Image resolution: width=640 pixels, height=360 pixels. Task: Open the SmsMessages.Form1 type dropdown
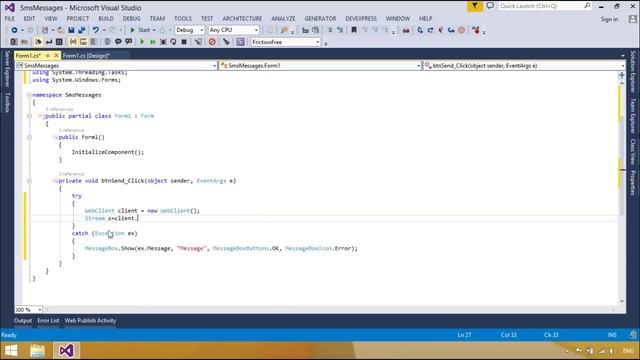(x=320, y=66)
